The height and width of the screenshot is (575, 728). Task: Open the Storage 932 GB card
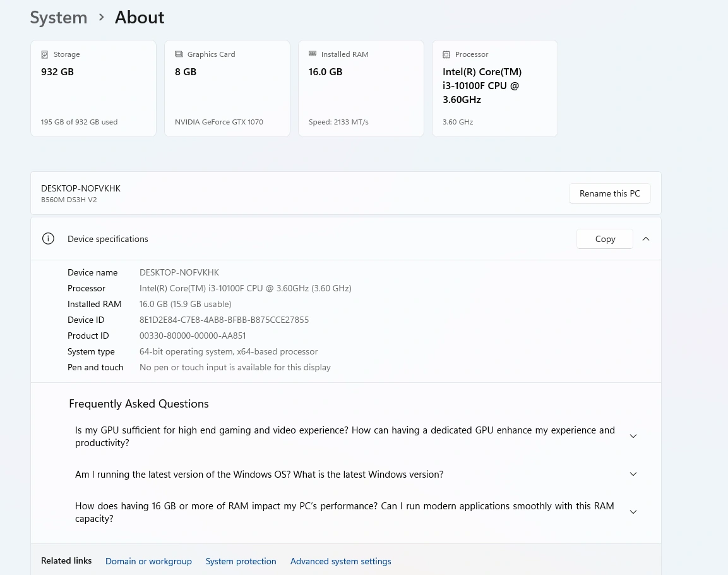[93, 88]
